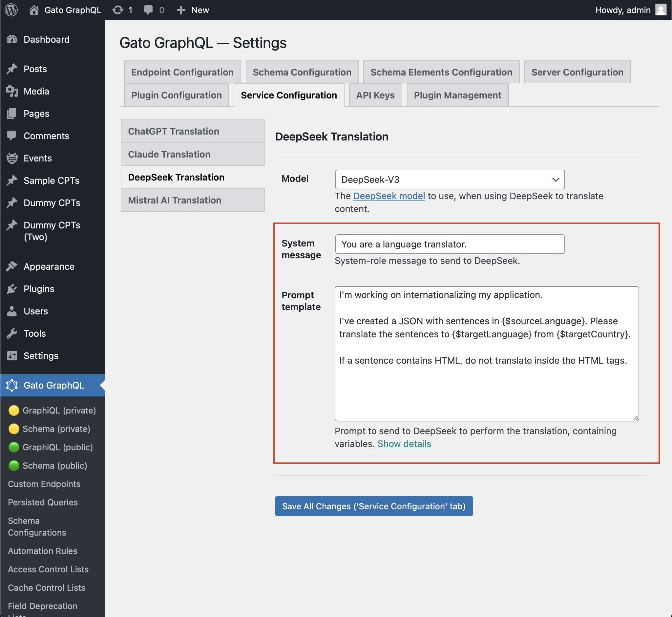Click the WordPress logo icon
Image resolution: width=672 pixels, height=617 pixels.
coord(11,10)
